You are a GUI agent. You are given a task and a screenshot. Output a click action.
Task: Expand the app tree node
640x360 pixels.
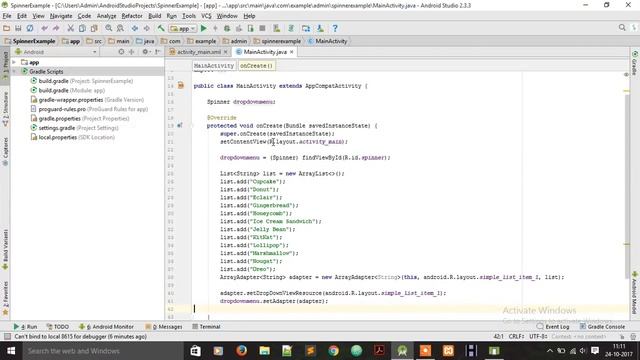coord(14,62)
